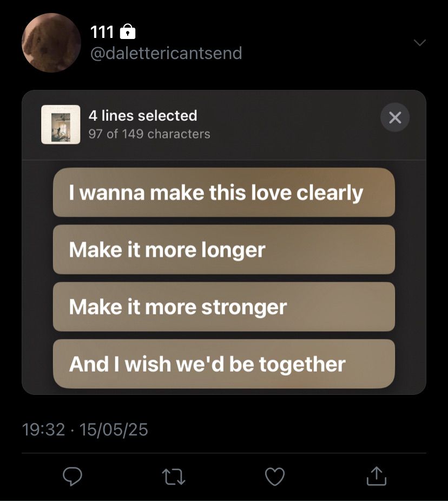Expand the post options chevron
Viewport: 448px width, 501px height.
point(419,42)
